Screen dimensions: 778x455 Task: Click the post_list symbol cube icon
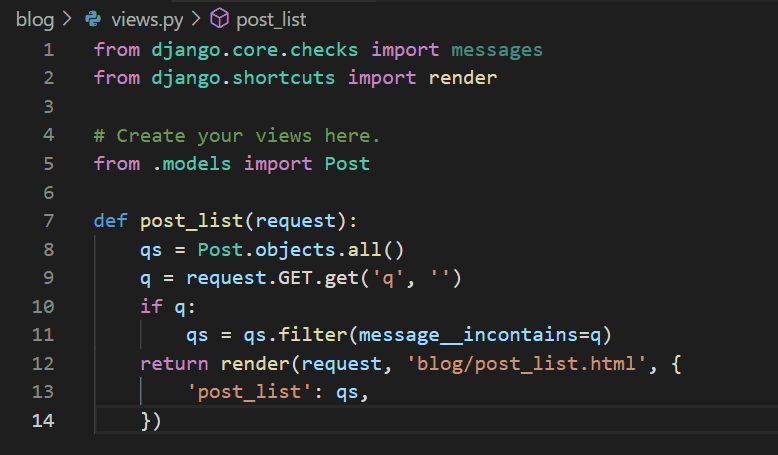[219, 19]
